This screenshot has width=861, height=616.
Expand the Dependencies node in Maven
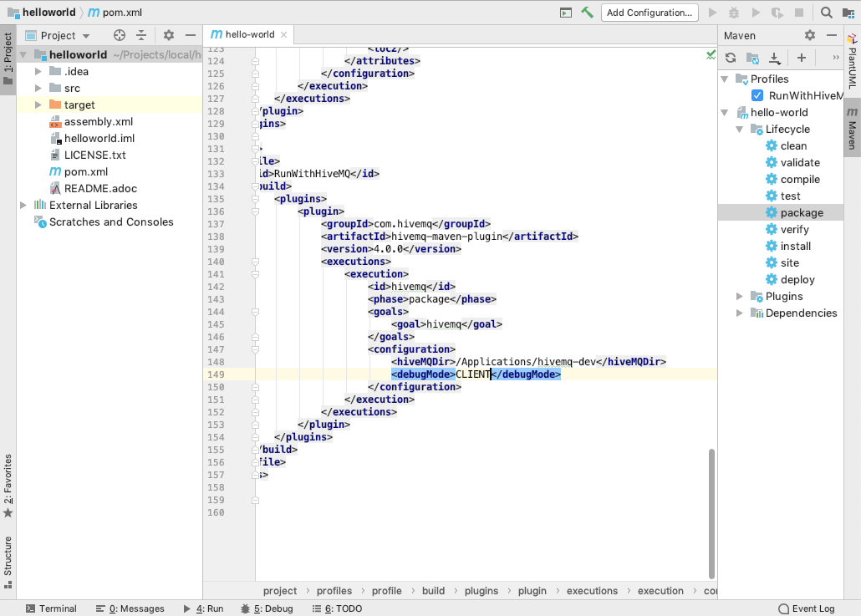click(x=739, y=313)
